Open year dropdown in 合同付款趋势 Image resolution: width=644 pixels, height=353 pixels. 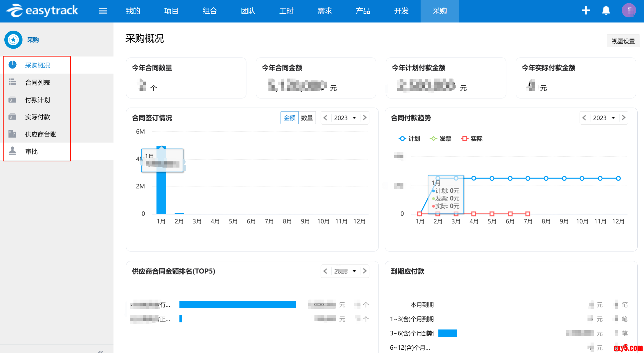click(x=604, y=118)
